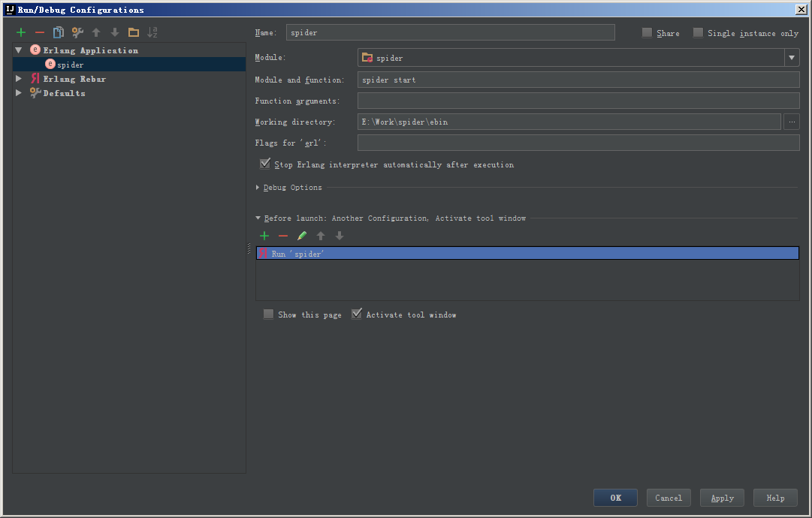812x518 pixels.
Task: Add a Before Launch task
Action: 264,236
